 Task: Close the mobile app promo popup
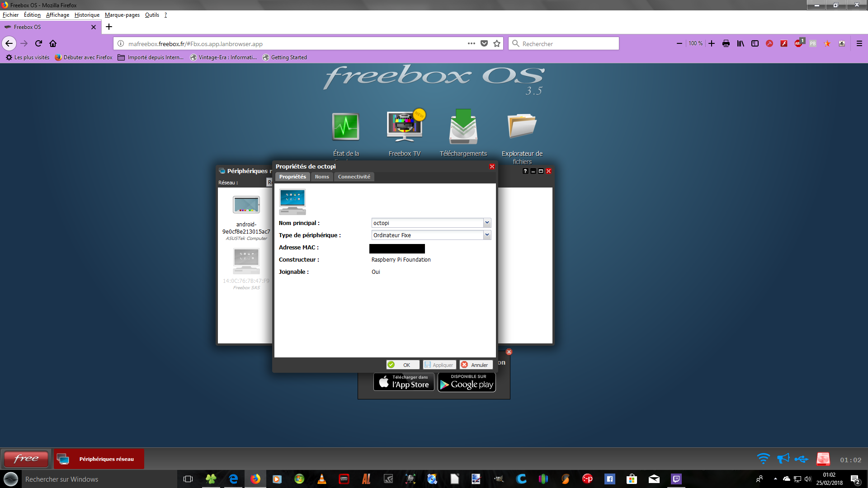pos(509,352)
